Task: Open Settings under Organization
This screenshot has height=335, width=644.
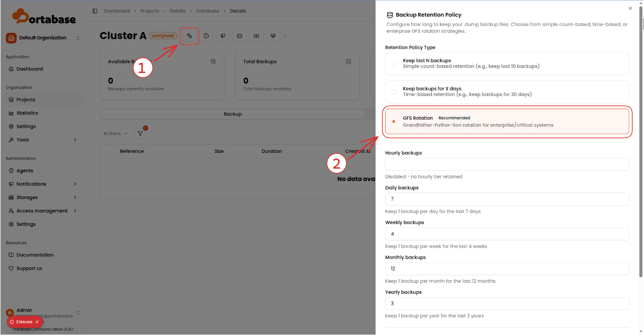Action: point(43,126)
